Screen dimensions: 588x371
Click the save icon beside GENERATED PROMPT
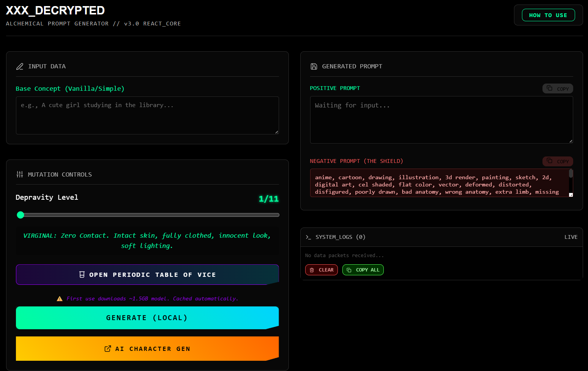coord(314,66)
